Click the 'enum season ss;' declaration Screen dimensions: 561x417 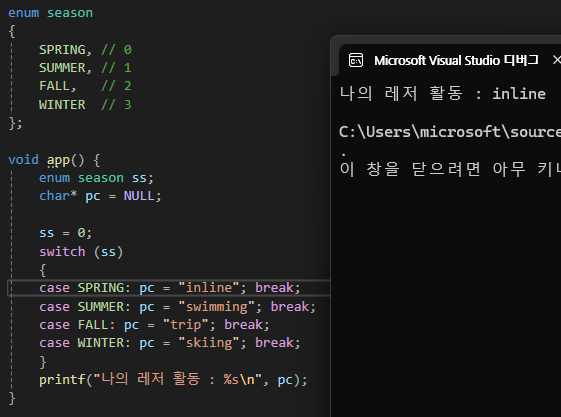click(x=96, y=178)
